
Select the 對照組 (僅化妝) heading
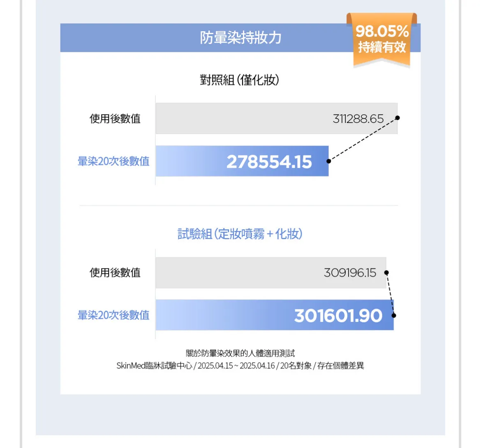click(240, 80)
